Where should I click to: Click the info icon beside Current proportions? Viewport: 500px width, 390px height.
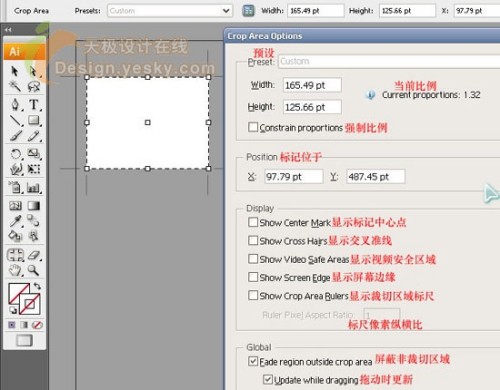370,95
